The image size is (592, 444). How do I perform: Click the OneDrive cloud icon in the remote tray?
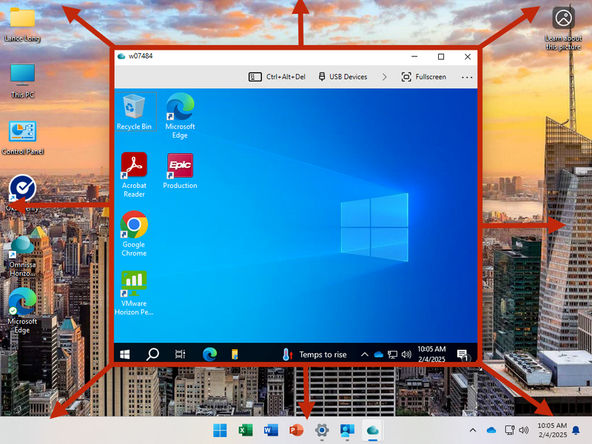click(378, 355)
